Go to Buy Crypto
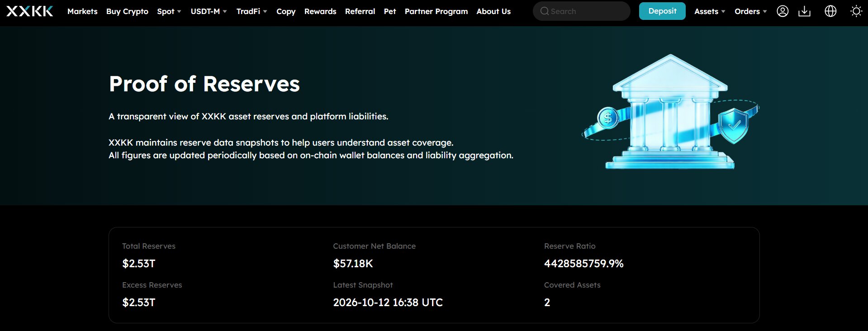Image resolution: width=868 pixels, height=331 pixels. pyautogui.click(x=127, y=11)
